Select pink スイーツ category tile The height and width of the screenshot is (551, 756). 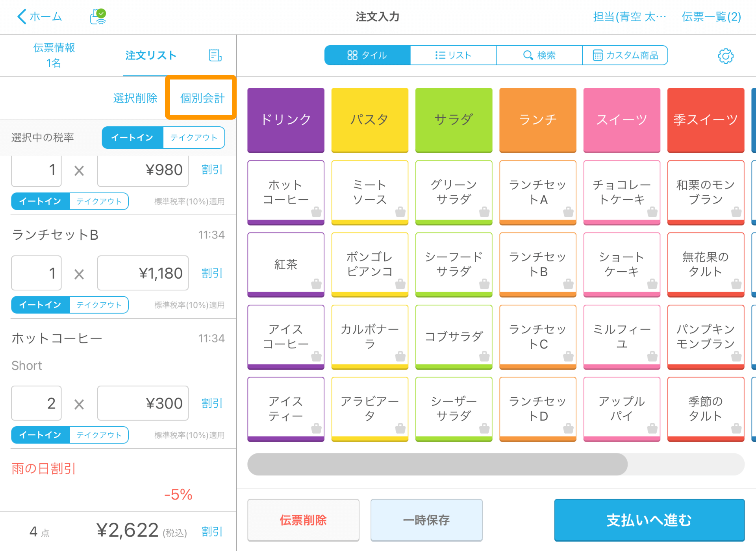point(622,120)
